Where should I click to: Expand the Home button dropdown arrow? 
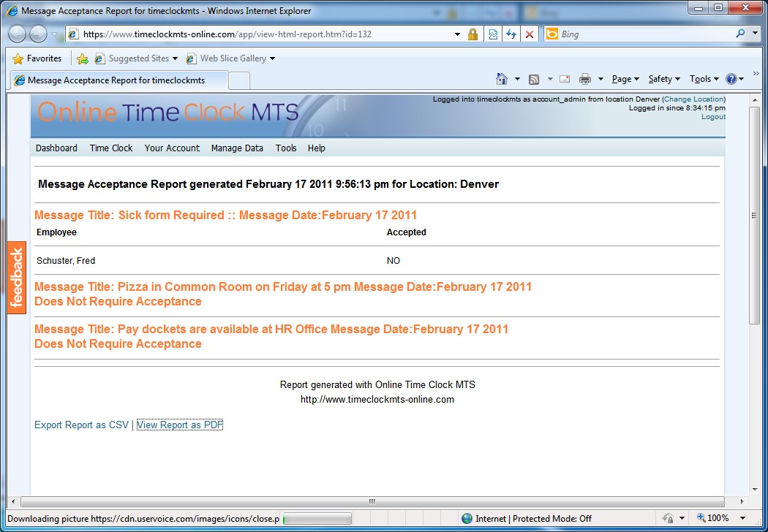pyautogui.click(x=517, y=79)
